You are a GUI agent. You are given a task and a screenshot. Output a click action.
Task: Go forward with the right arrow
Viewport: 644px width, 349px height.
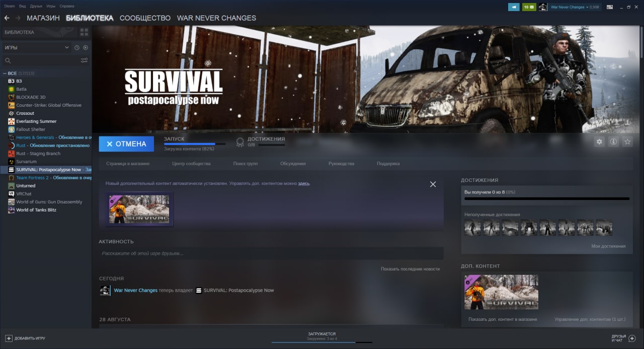coord(18,18)
